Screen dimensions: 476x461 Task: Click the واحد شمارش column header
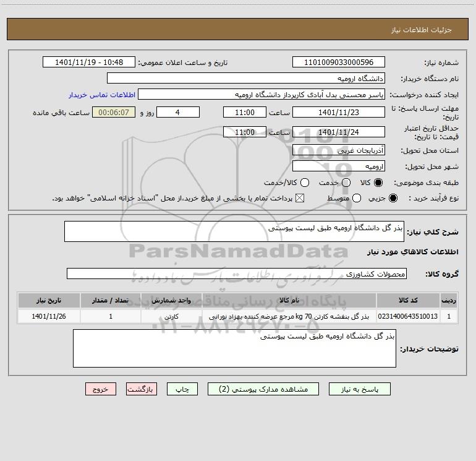pyautogui.click(x=171, y=300)
